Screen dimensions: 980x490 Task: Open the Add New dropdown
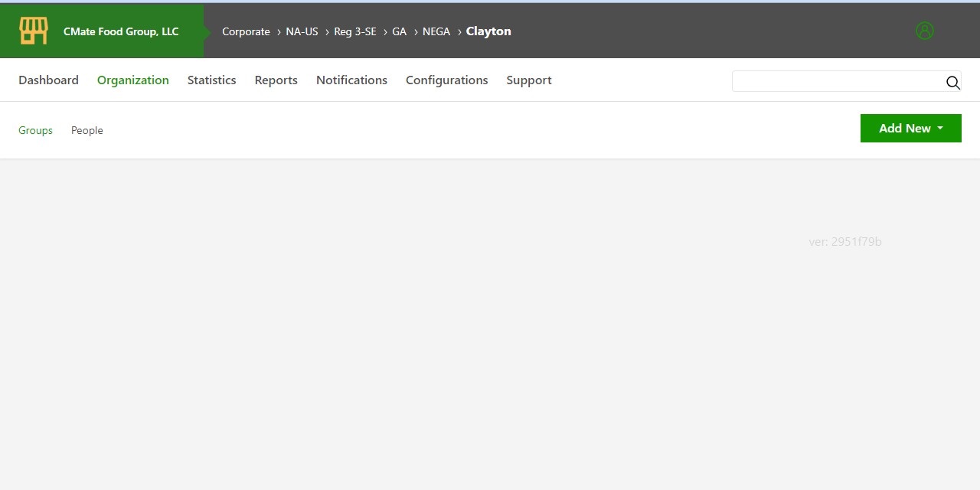[x=910, y=128]
